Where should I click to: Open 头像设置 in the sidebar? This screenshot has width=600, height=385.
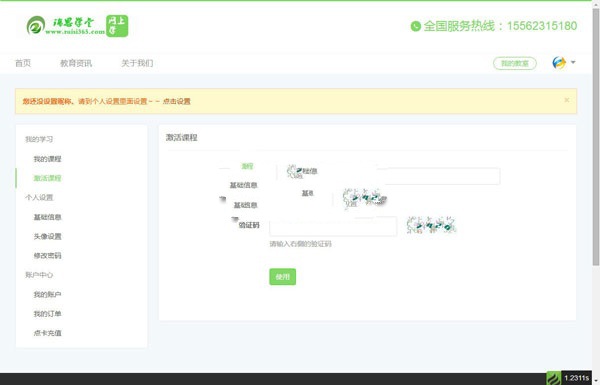47,236
